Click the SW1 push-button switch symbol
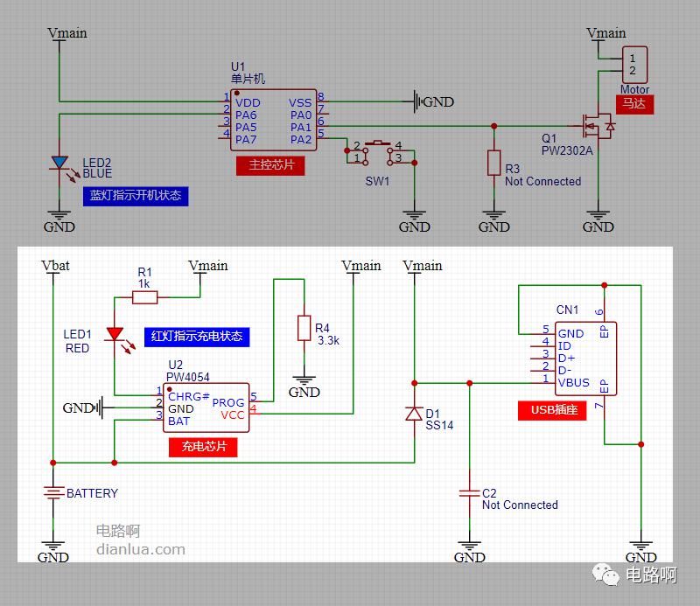 (378, 151)
